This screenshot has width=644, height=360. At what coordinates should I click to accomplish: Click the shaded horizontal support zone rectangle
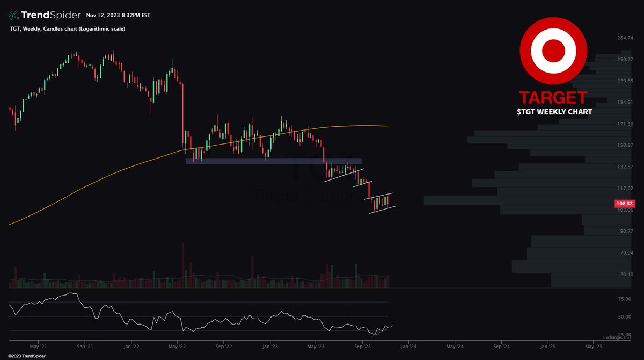(274, 161)
